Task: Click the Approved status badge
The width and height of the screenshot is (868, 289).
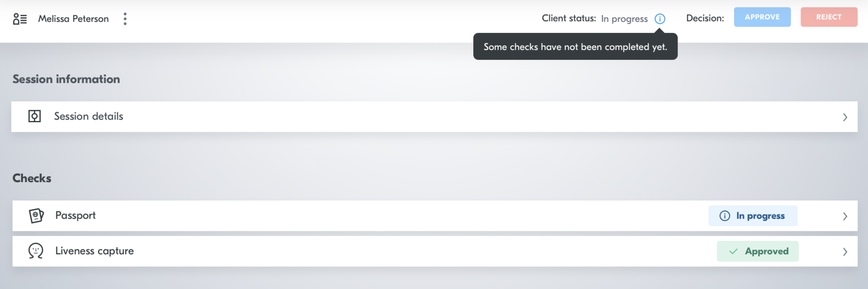Action: (758, 251)
